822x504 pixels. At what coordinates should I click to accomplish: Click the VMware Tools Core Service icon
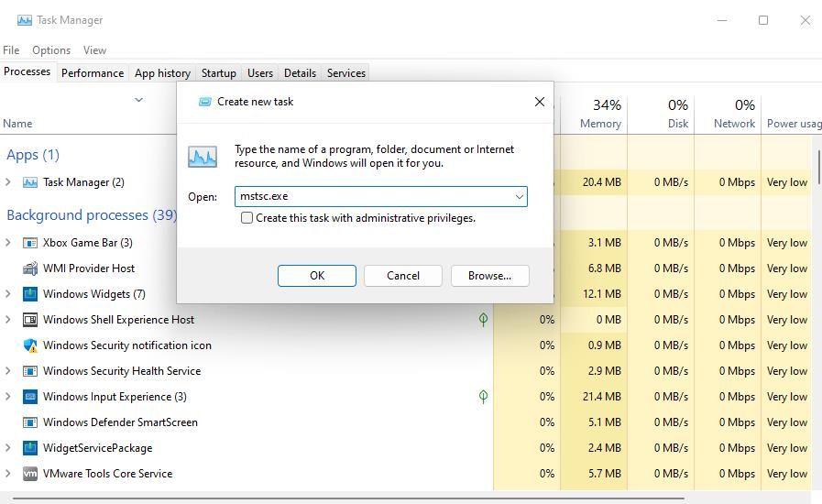point(30,474)
